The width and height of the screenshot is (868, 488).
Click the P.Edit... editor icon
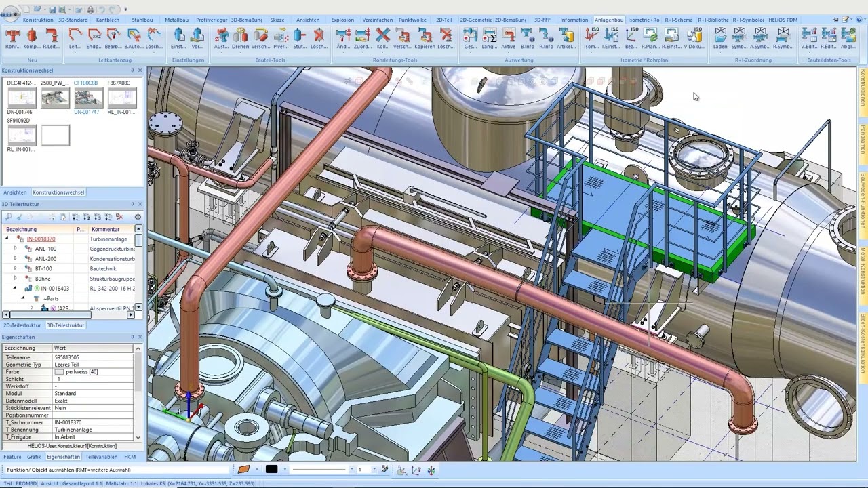click(828, 39)
